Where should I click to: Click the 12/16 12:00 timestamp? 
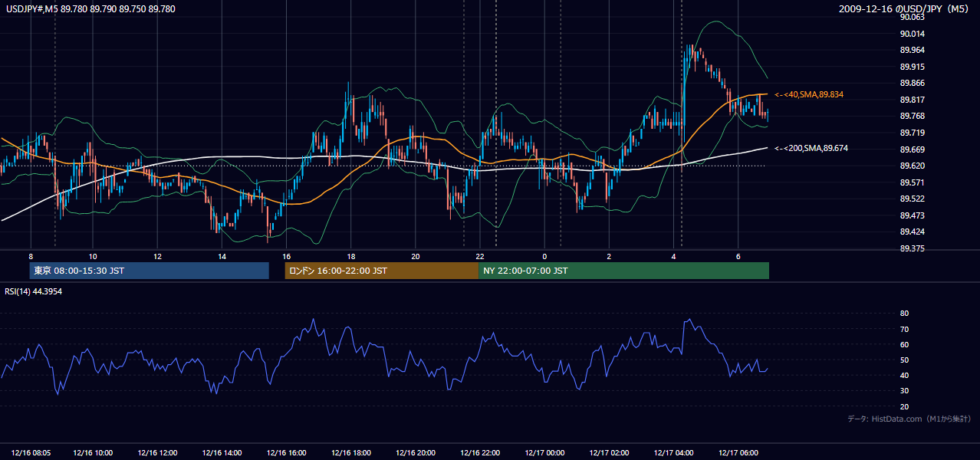157,453
